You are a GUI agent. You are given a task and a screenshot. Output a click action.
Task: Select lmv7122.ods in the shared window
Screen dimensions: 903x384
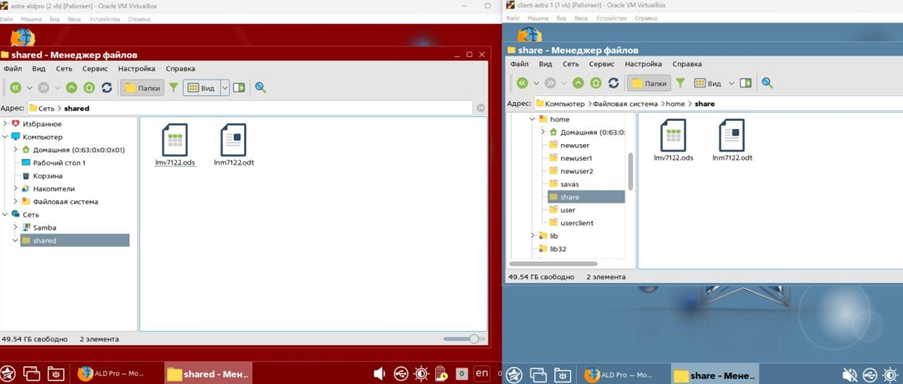175,145
